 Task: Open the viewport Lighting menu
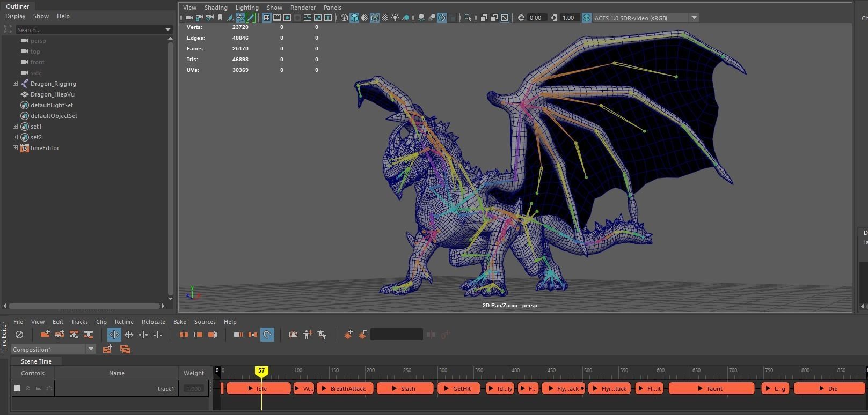coord(247,8)
